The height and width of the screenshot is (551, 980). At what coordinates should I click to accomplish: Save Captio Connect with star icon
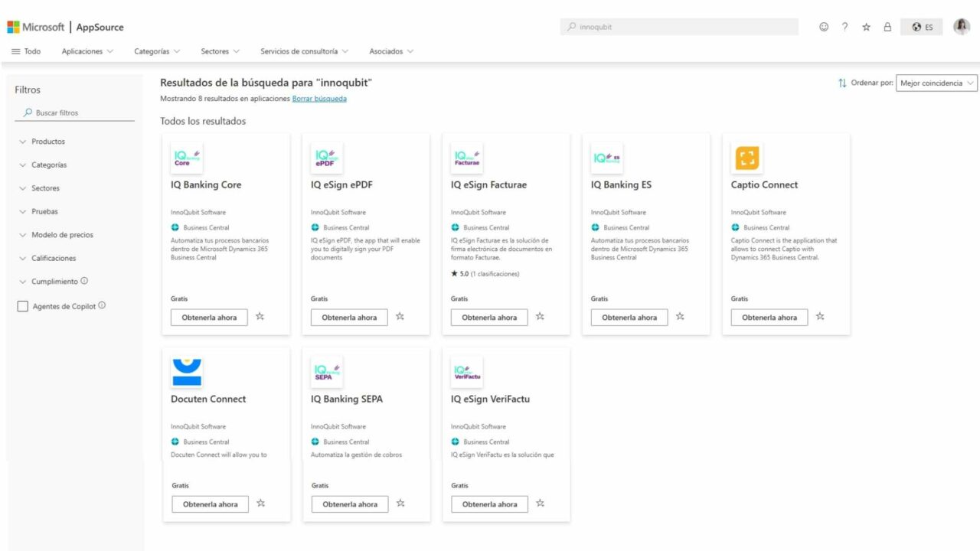click(820, 316)
